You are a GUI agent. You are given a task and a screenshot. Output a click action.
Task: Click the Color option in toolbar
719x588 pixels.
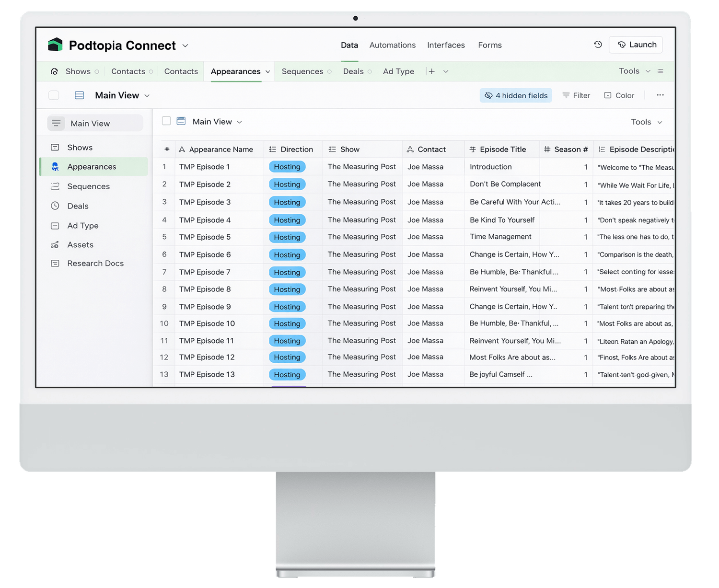(x=619, y=95)
